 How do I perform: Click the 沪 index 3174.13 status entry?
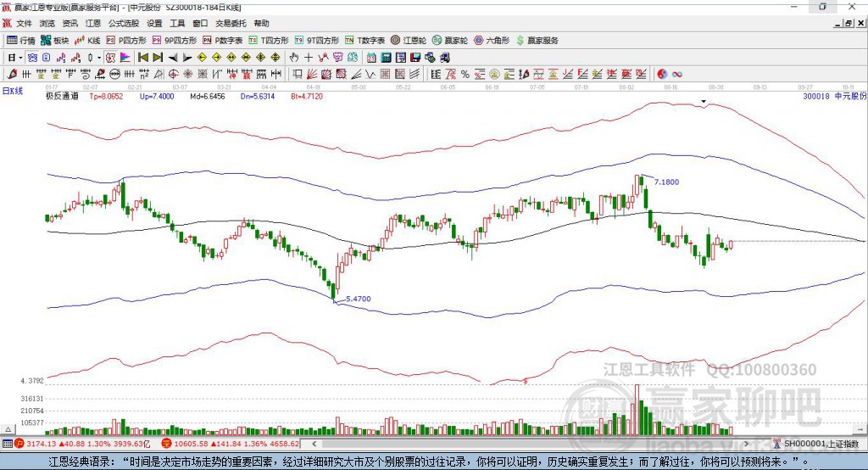[82, 444]
